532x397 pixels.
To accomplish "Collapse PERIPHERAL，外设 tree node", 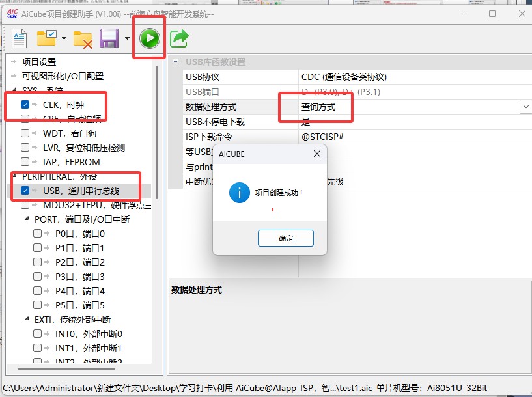I will [x=14, y=176].
